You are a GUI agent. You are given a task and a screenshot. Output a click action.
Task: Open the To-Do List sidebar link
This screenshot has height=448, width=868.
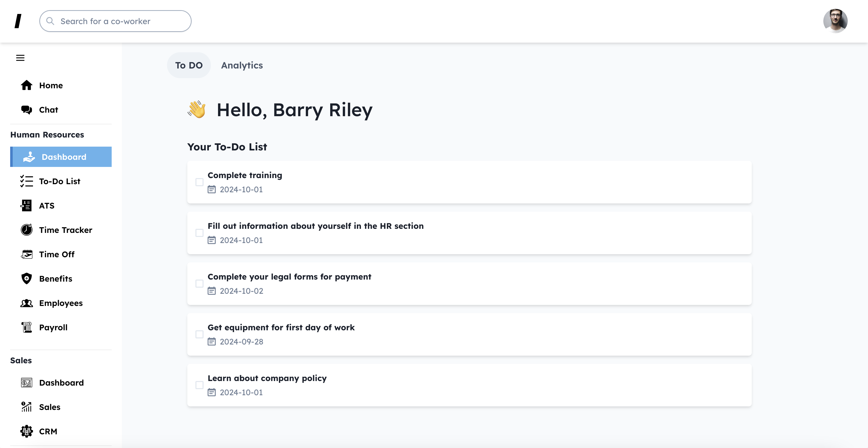[x=60, y=181]
